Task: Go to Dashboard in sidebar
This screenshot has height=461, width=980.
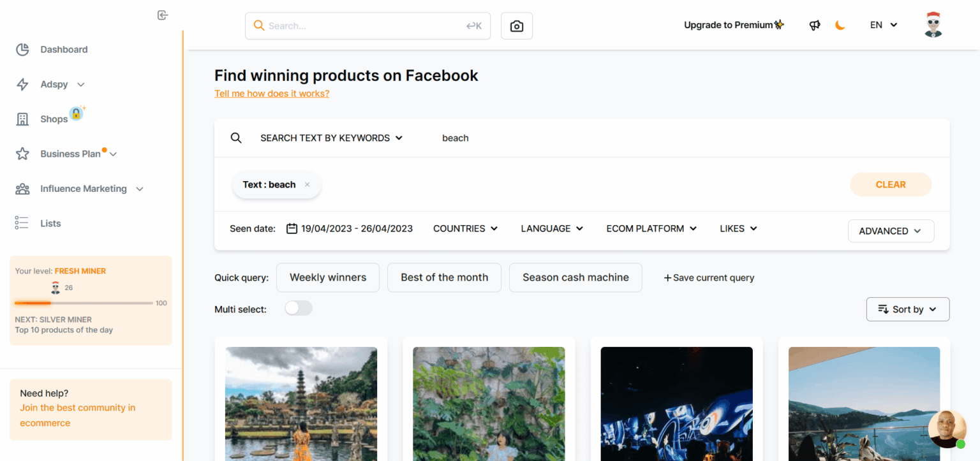Action: (64, 49)
